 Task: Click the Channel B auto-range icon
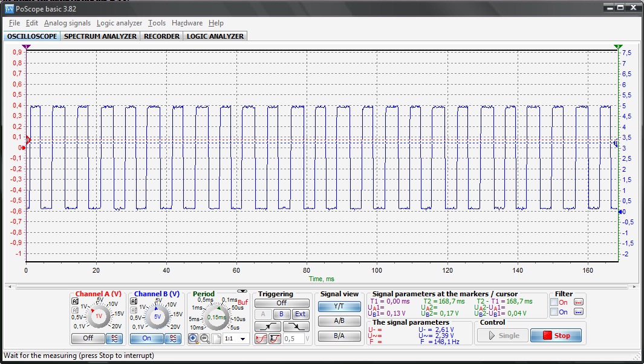tap(134, 302)
